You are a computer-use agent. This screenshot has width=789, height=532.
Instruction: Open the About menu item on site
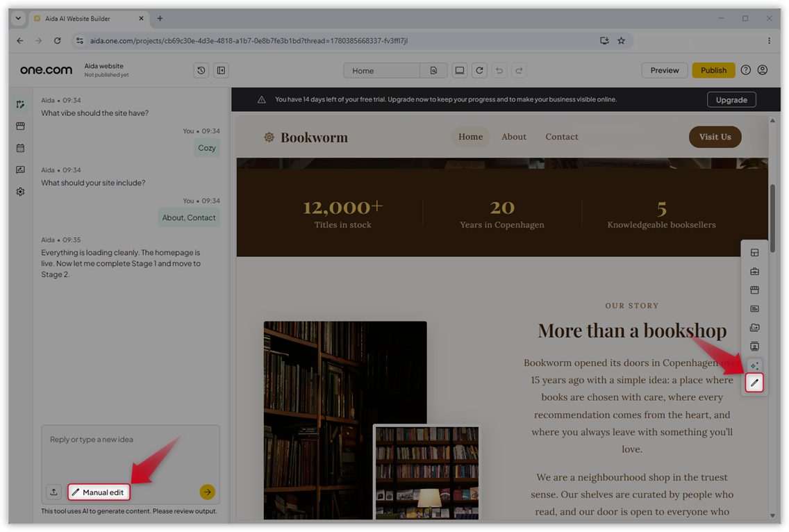(514, 137)
